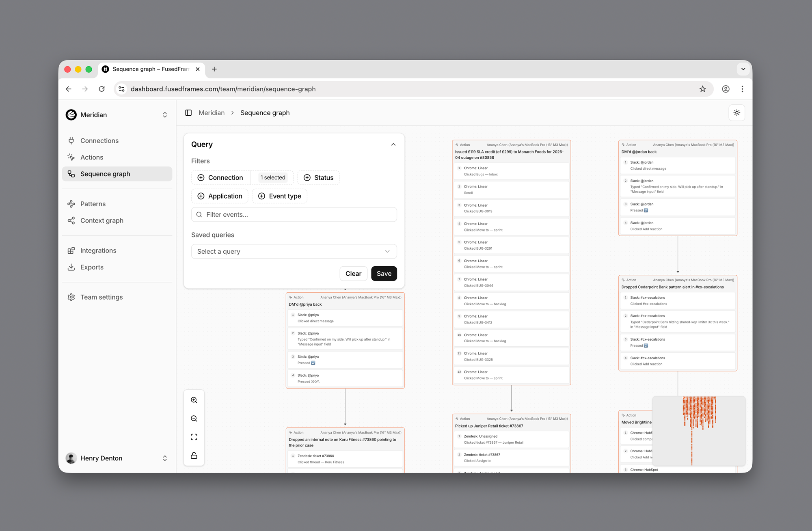Click the Integrations icon in sidebar
This screenshot has width=812, height=531.
pos(71,250)
